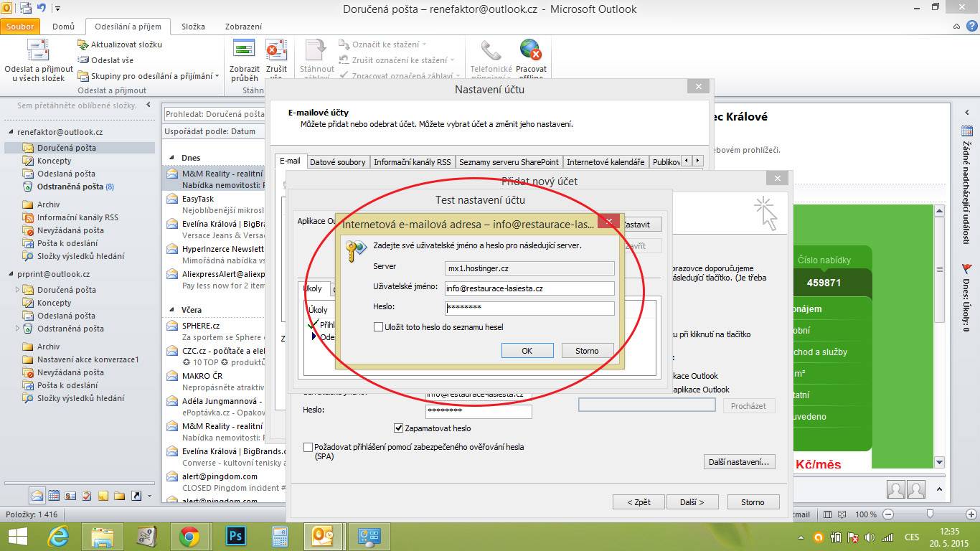Open the Quick Access Toolbar customize arrow

(57, 9)
